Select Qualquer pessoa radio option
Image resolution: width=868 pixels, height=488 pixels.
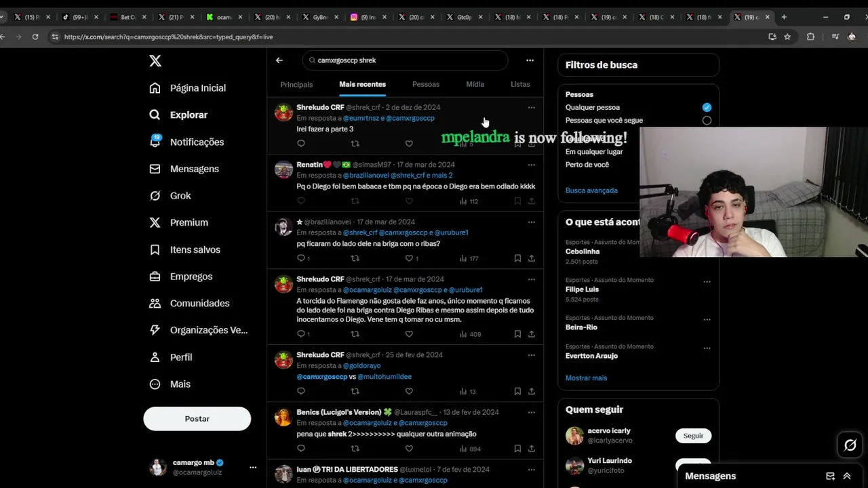click(707, 107)
